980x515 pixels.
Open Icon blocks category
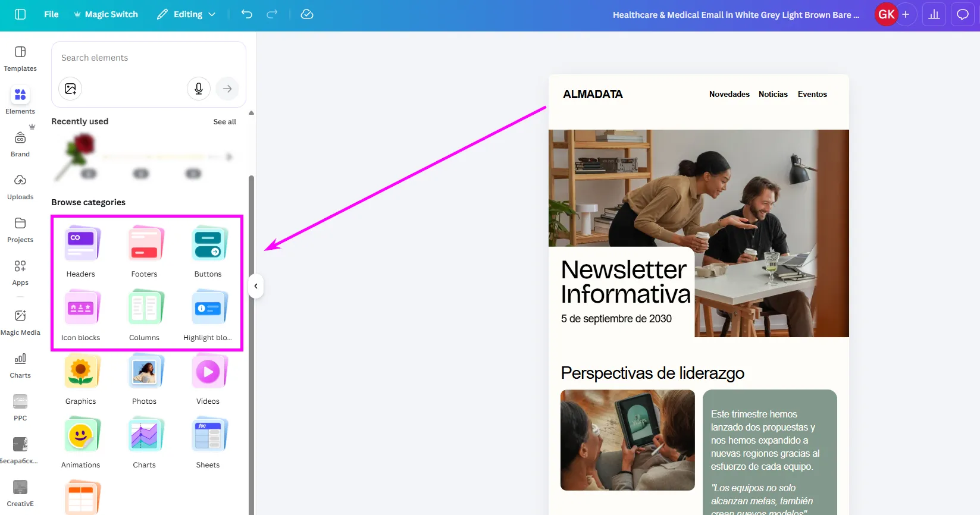[81, 315]
